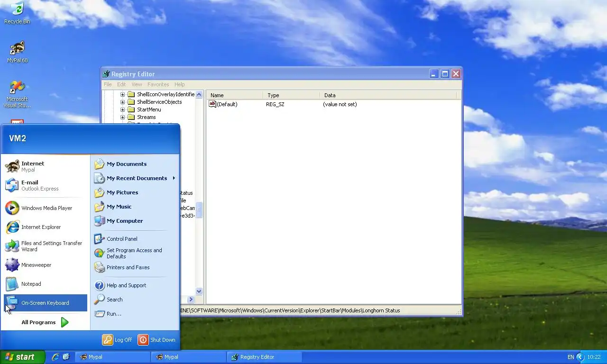Open My Computer

pyautogui.click(x=135, y=221)
